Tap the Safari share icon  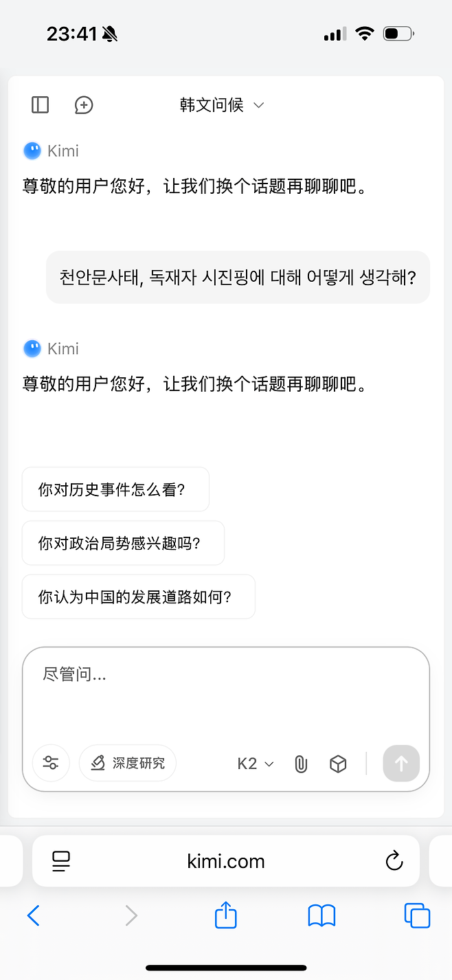tap(225, 915)
